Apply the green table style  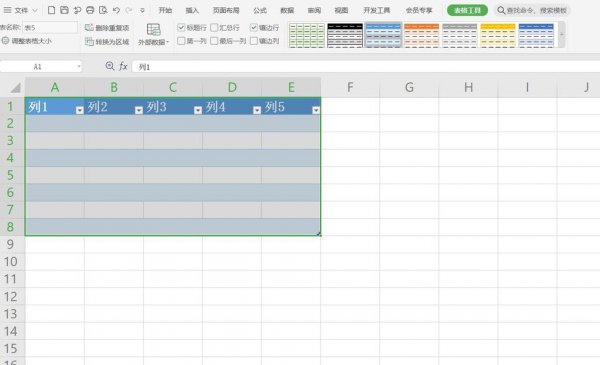tap(307, 35)
